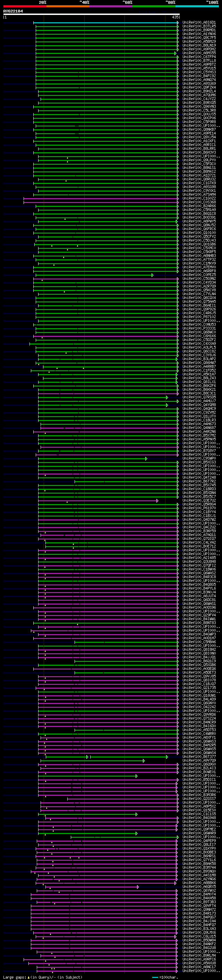Click label UniRef100_Q1KYP0
The image size is (222, 980).
199,848
